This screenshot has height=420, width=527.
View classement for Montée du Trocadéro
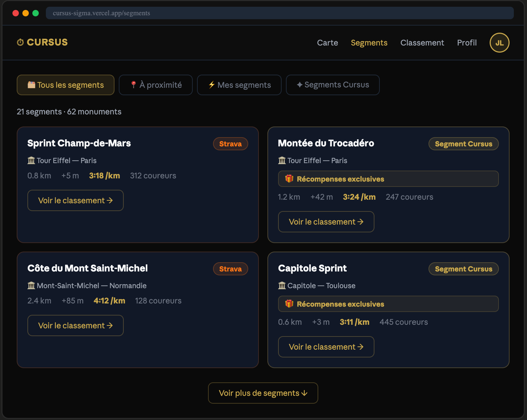(326, 222)
